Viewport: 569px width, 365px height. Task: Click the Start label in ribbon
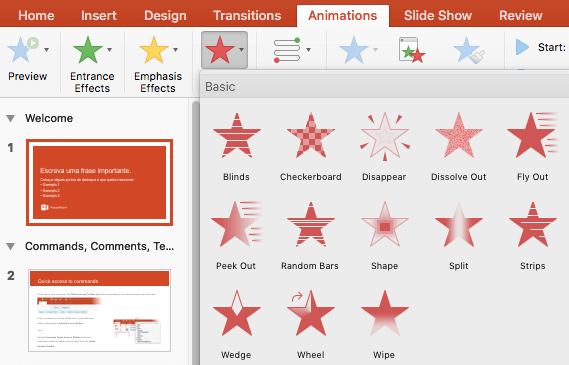coord(552,47)
